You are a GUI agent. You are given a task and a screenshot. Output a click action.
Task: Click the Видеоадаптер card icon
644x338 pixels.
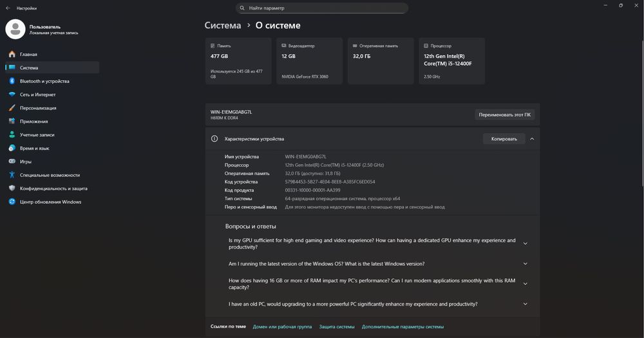[284, 46]
